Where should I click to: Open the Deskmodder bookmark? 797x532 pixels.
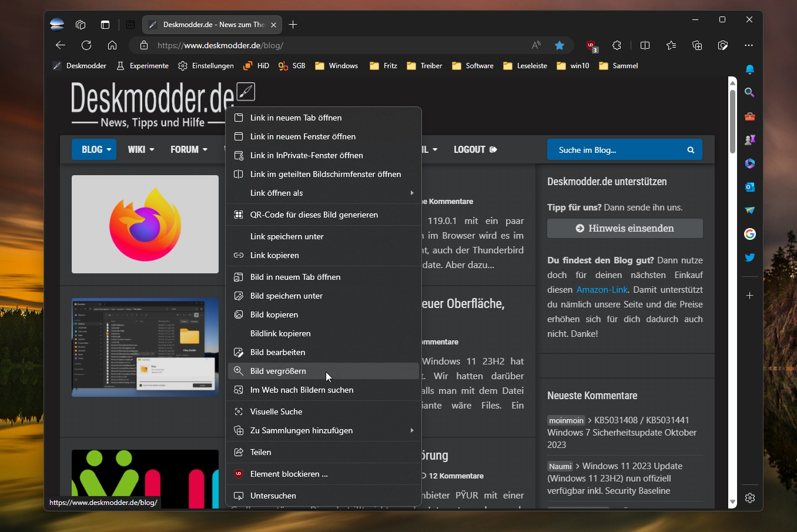79,66
